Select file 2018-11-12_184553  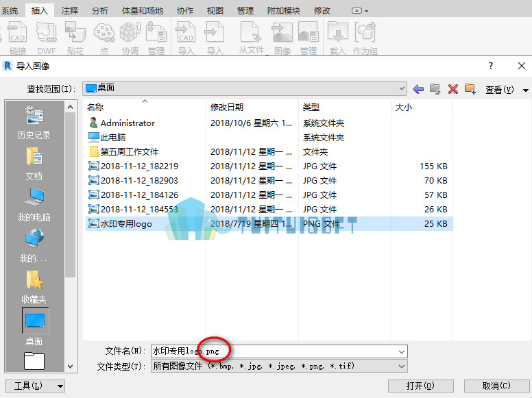[269, 209]
